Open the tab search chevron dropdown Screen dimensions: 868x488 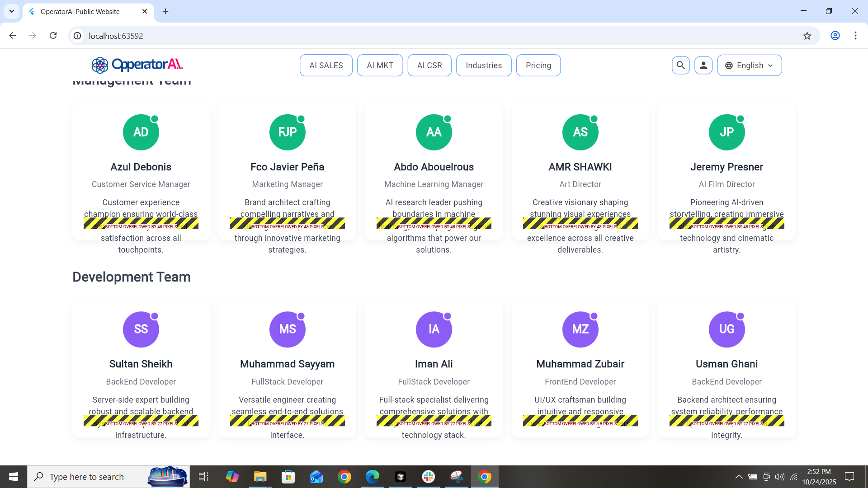coord(12,11)
